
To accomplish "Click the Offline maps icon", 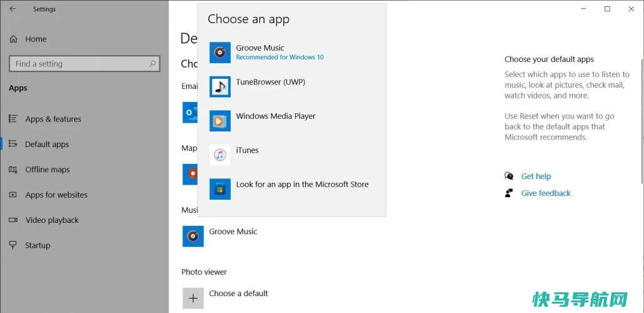I will [x=13, y=170].
